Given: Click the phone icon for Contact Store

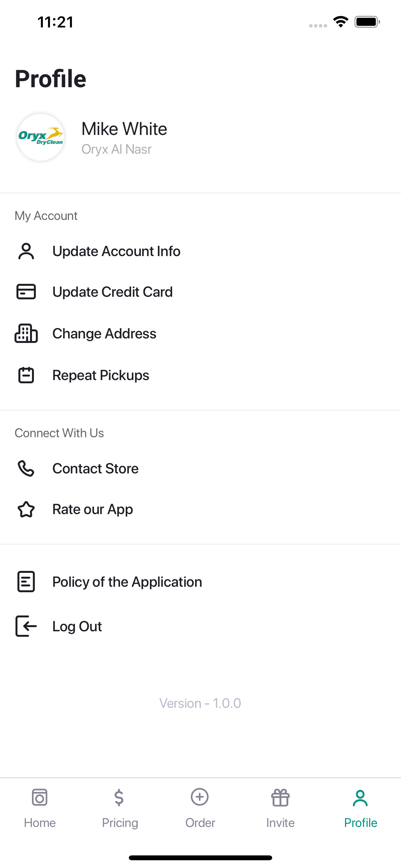Looking at the screenshot, I should [26, 468].
